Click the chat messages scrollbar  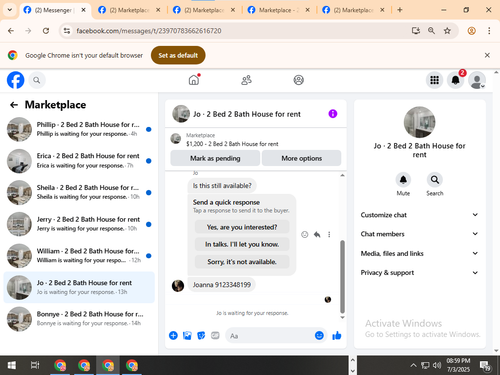342,276
